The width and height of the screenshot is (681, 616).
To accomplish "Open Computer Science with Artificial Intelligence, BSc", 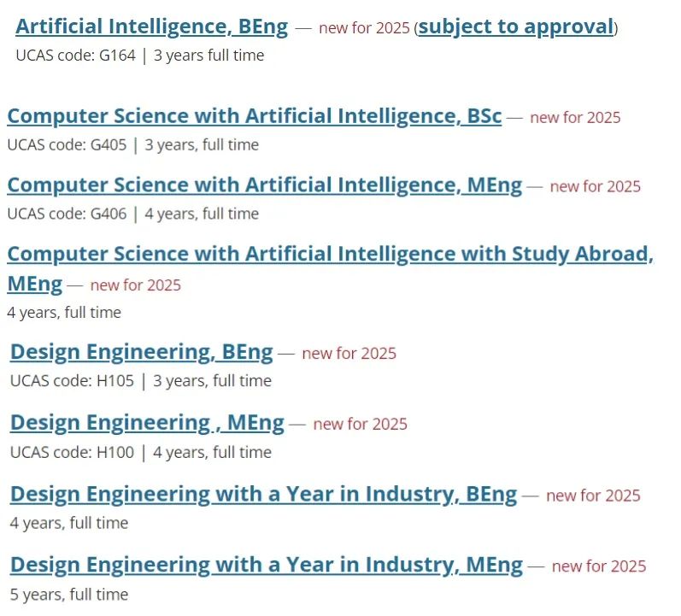I will click(255, 116).
